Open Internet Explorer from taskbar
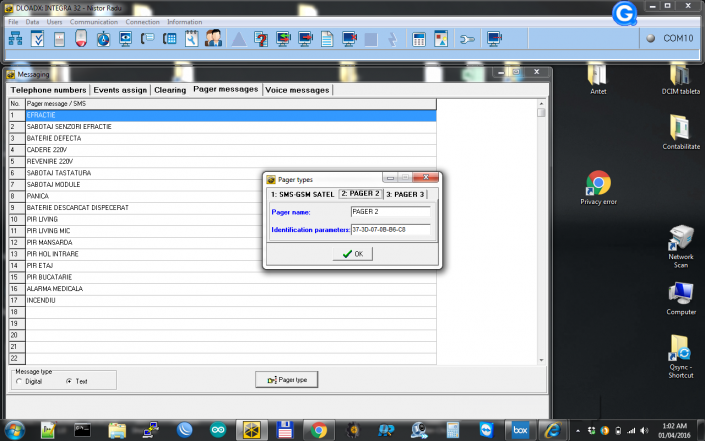The width and height of the screenshot is (705, 441). 553,430
